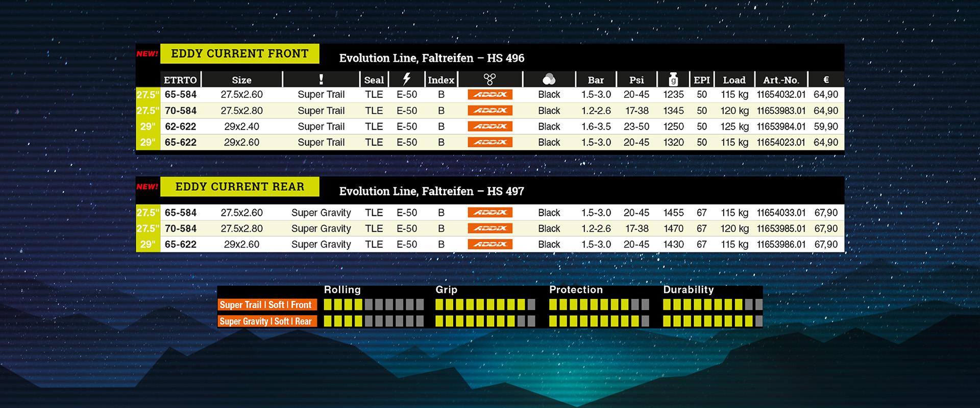The image size is (980, 408).
Task: Click the lightning bolt column header icon
Action: [406, 79]
